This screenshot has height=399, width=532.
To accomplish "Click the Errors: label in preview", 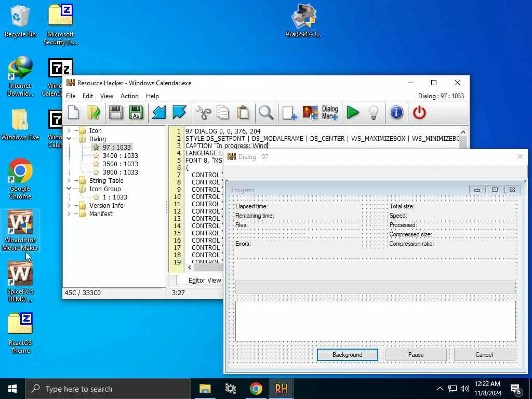I will (x=243, y=244).
